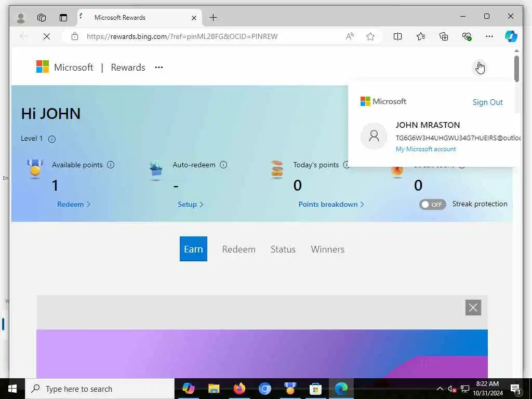The height and width of the screenshot is (399, 532).
Task: Toggle Streak protection switch
Action: [433, 204]
